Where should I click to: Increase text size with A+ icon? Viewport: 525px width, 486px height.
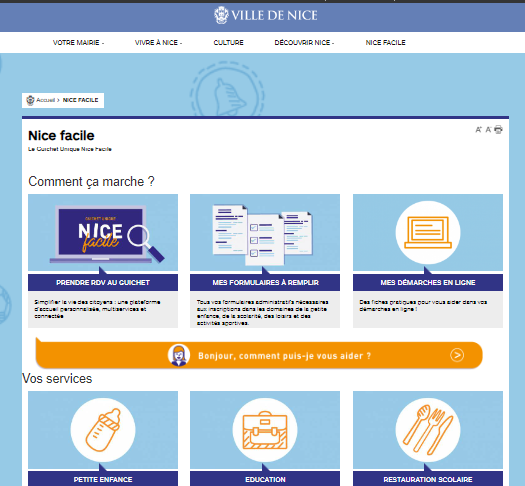point(478,130)
